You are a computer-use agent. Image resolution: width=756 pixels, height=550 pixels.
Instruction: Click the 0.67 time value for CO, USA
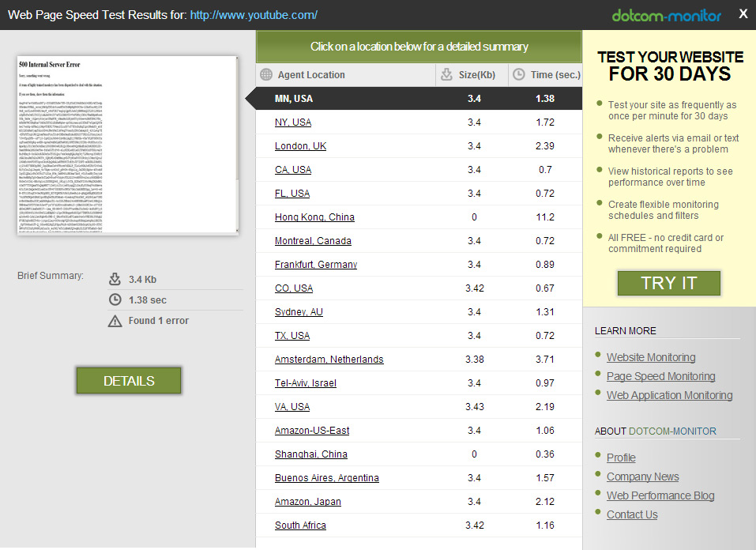click(x=545, y=288)
